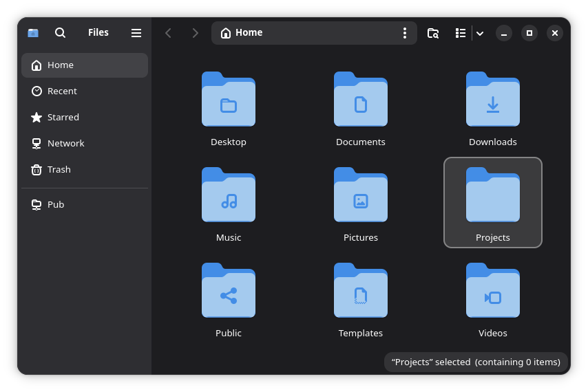Open Starred in the sidebar
588x392 pixels.
[85, 117]
